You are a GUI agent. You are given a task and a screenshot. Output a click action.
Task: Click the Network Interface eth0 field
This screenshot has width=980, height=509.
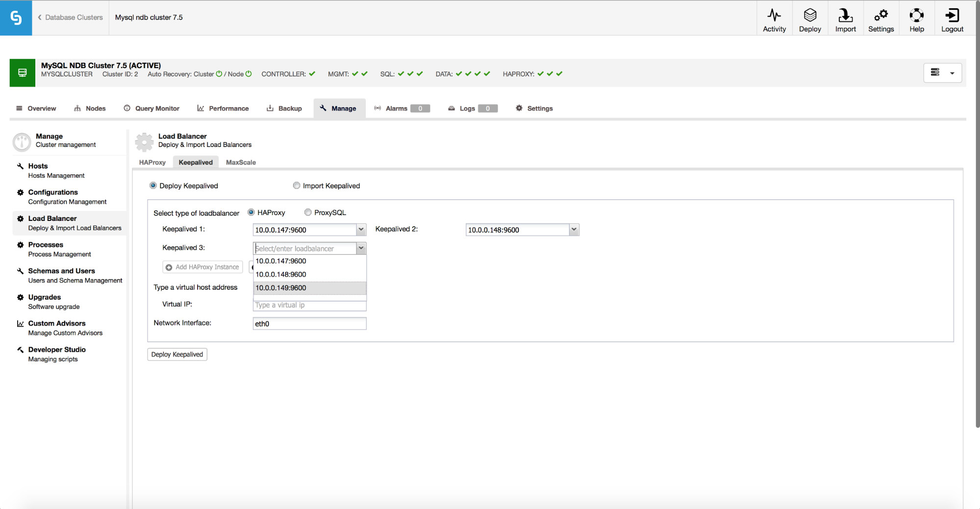(310, 323)
